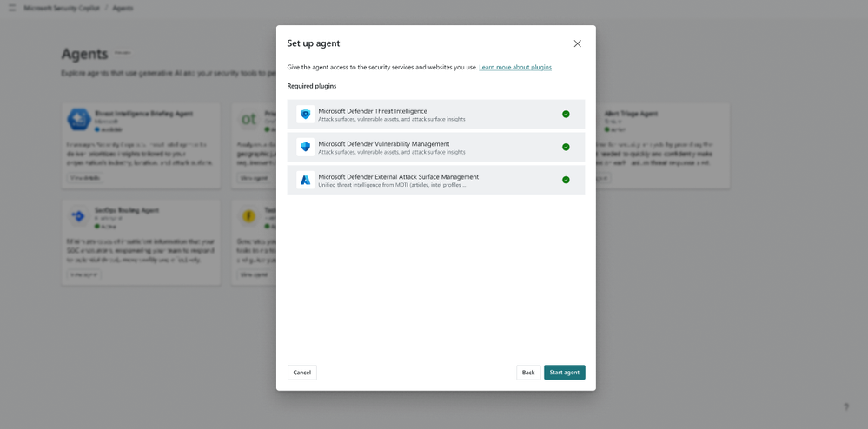This screenshot has width=868, height=429.
Task: Open the SecOps Tooling Agent card title
Action: pos(127,210)
